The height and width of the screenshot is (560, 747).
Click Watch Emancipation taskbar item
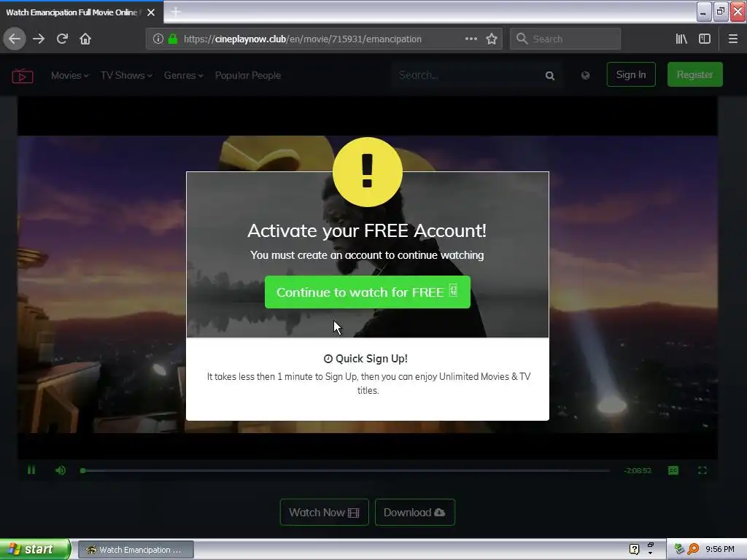tap(136, 550)
